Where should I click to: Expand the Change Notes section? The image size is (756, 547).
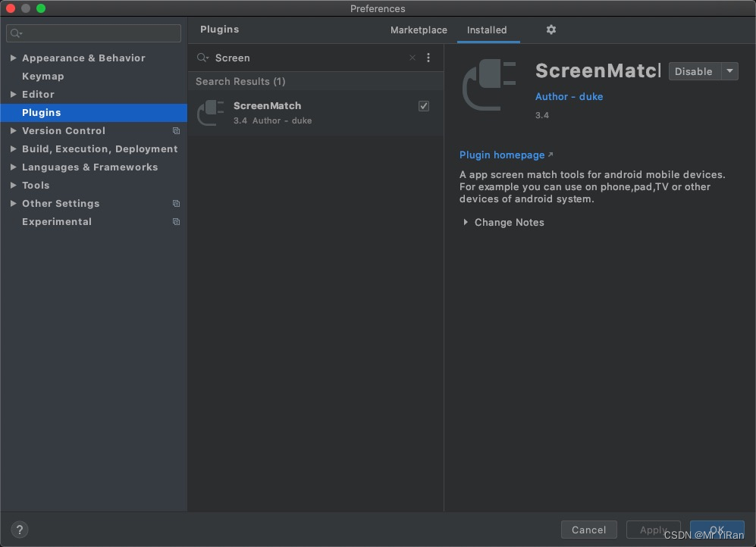[x=466, y=222]
